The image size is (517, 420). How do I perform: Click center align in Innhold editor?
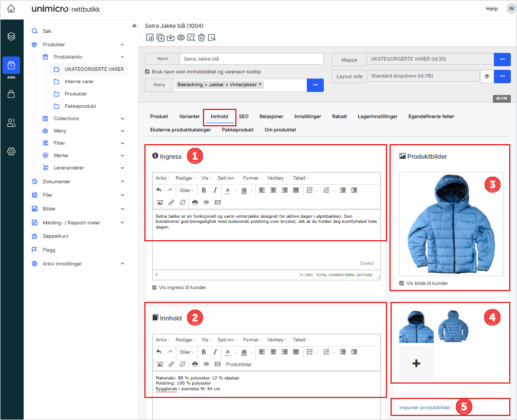[273, 352]
